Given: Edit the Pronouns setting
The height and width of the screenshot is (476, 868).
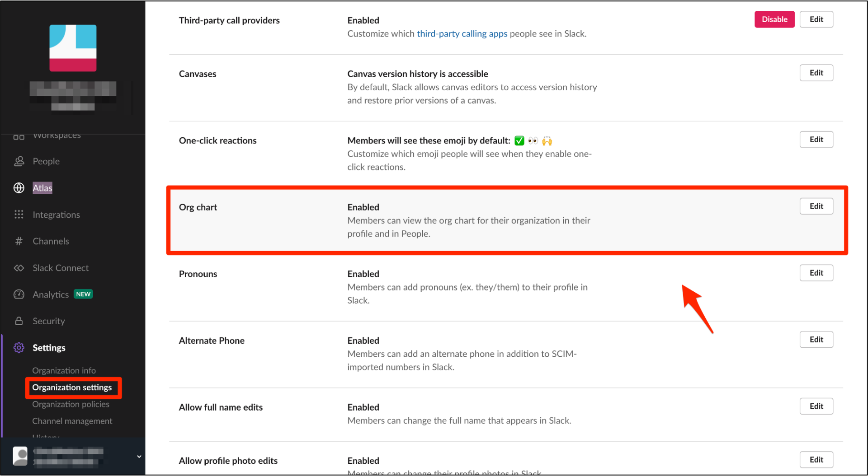Looking at the screenshot, I should point(816,272).
